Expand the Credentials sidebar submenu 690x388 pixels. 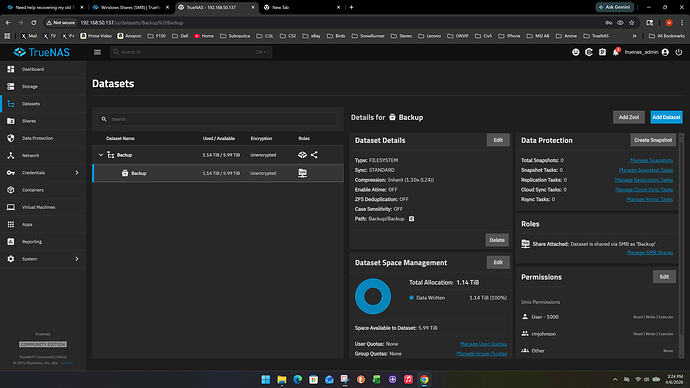[77, 173]
